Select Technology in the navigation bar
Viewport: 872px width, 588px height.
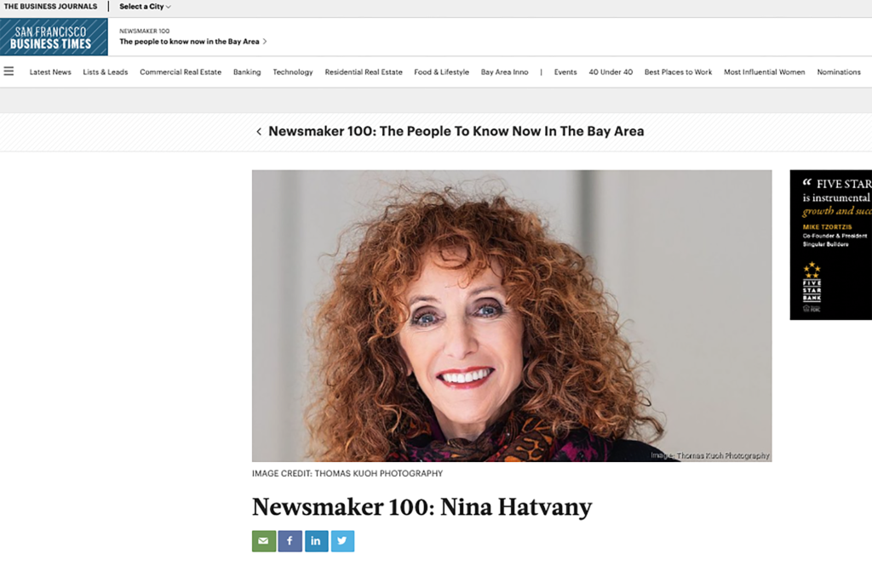(x=293, y=71)
